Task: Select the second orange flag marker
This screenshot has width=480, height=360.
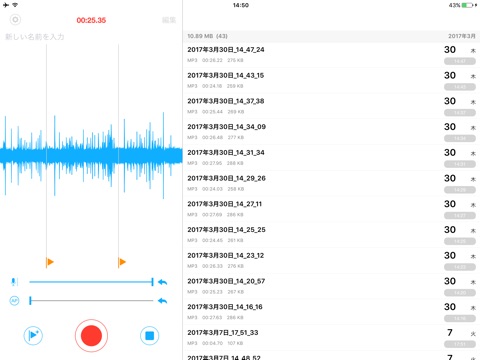Action: coord(122,262)
